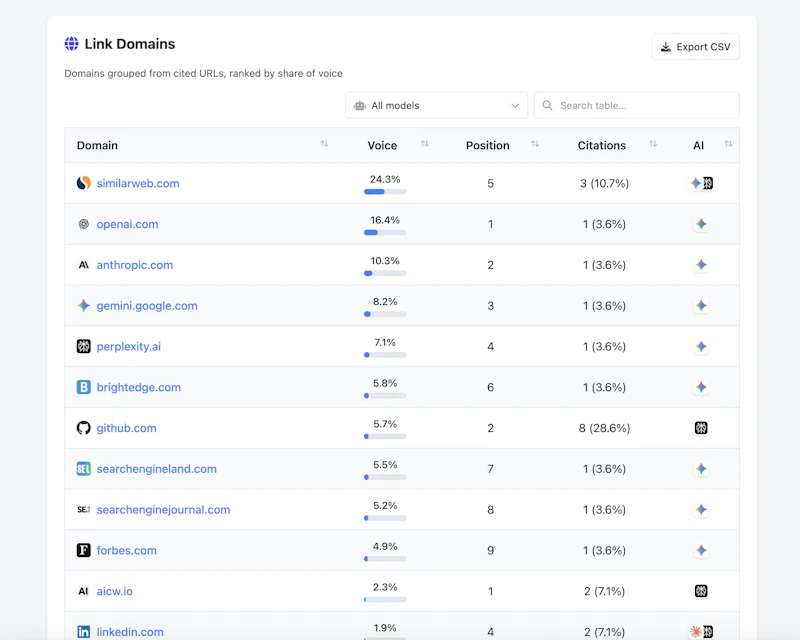Image resolution: width=800 pixels, height=640 pixels.
Task: Click the position value 9 for forbes.com
Action: (x=490, y=551)
